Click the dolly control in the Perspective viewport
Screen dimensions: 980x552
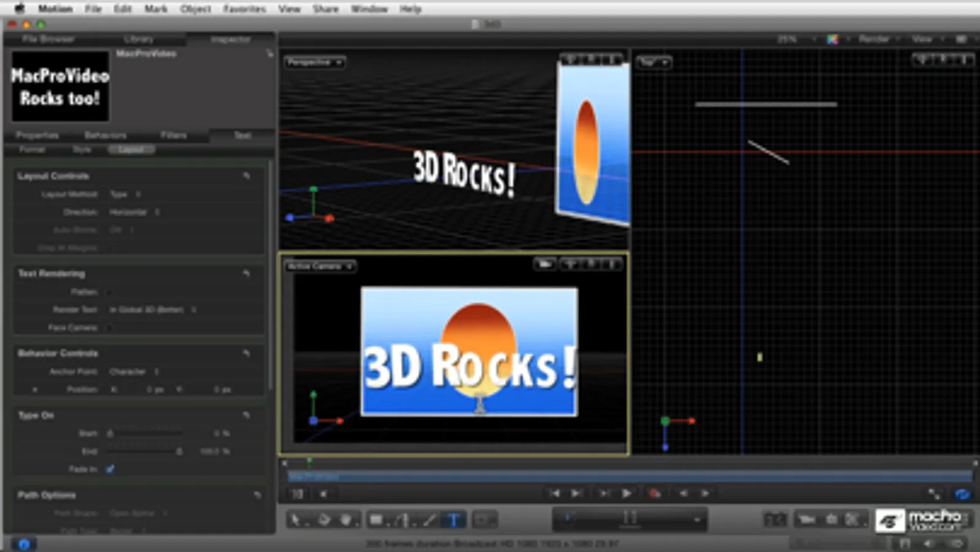click(x=613, y=59)
